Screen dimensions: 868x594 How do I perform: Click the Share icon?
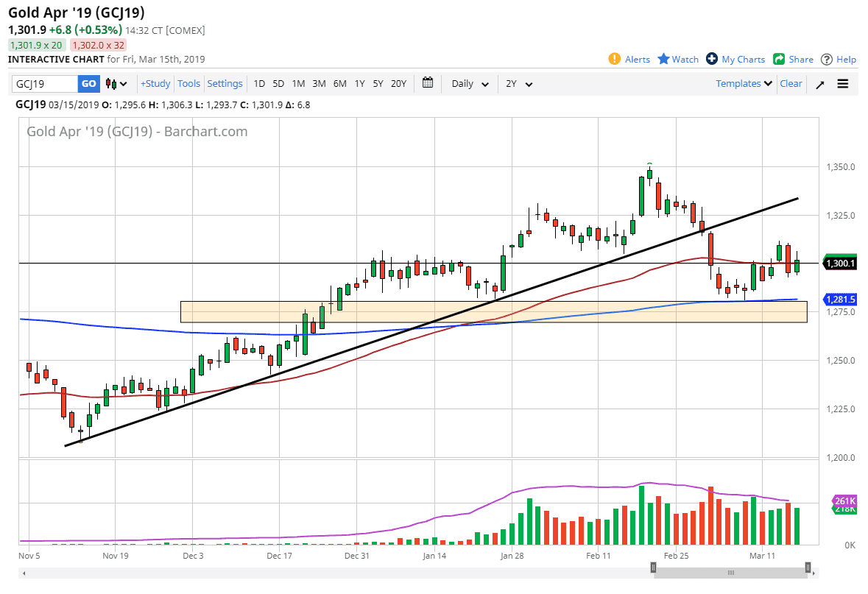(x=778, y=59)
